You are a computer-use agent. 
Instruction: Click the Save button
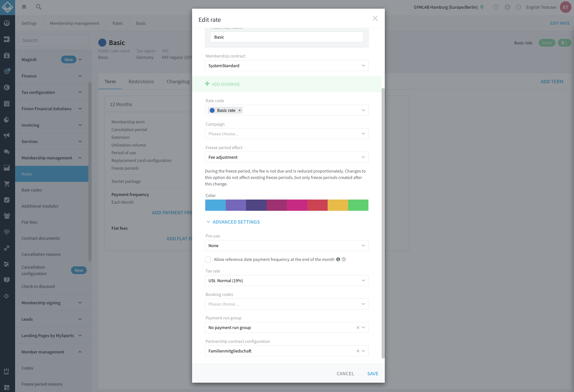(x=373, y=374)
